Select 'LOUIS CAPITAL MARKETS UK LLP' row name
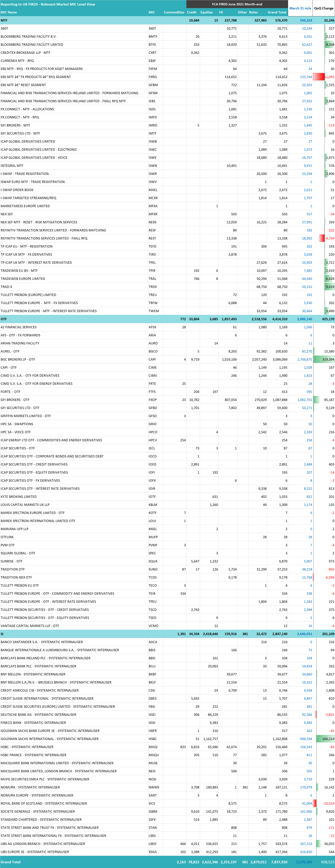Screen dimensions: 335x868 pyautogui.click(x=25, y=505)
